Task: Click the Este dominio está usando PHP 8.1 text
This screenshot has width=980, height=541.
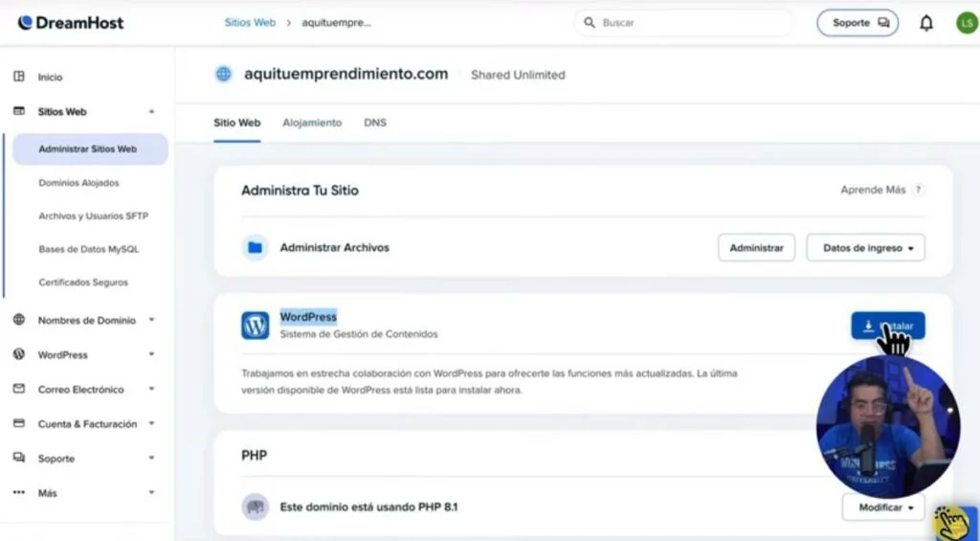Action: 368,507
